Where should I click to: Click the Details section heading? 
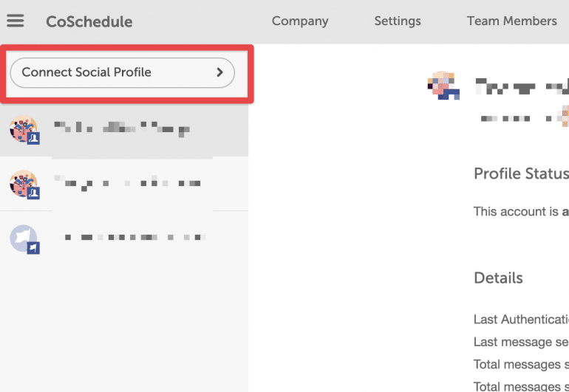(x=498, y=278)
